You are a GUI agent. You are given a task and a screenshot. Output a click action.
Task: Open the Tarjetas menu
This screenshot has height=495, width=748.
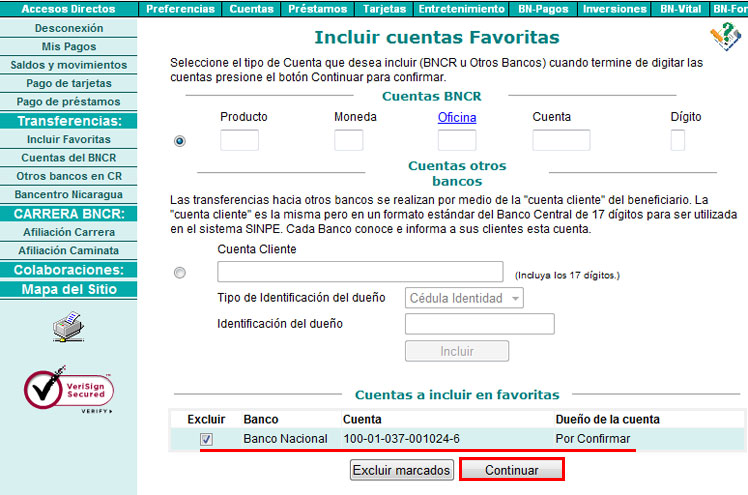(384, 9)
